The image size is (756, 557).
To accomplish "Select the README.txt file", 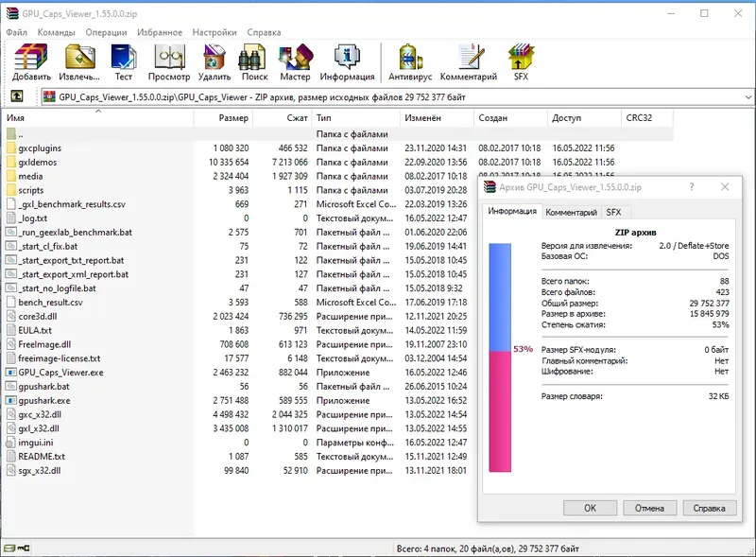I will (x=42, y=456).
